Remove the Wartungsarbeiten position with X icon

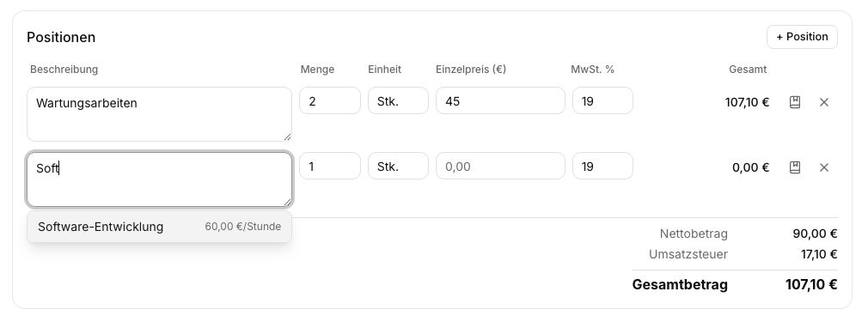click(823, 102)
